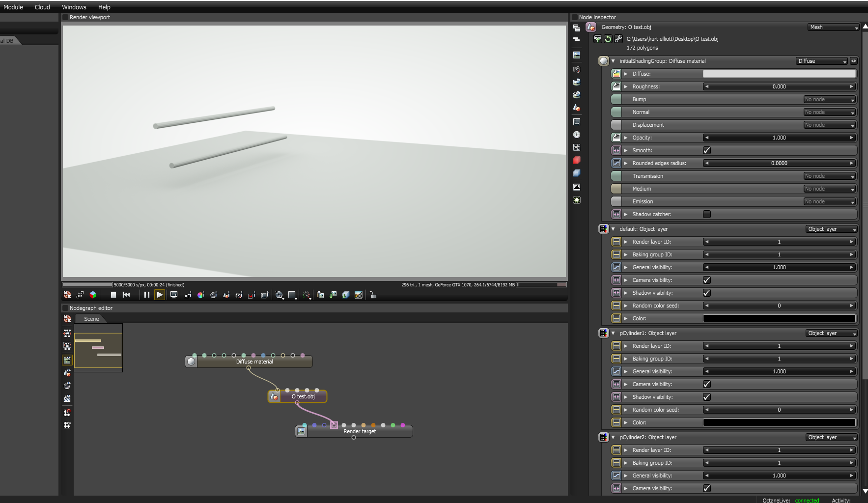Activate the AF auto-focus picker
The width and height of the screenshot is (868, 503).
tap(188, 295)
